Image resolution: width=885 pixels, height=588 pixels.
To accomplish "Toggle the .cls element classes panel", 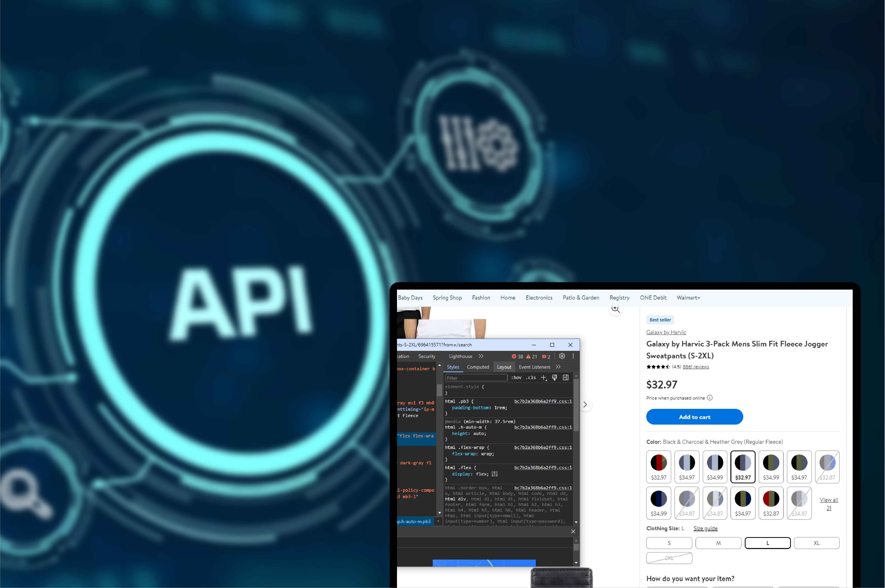I will click(x=531, y=378).
